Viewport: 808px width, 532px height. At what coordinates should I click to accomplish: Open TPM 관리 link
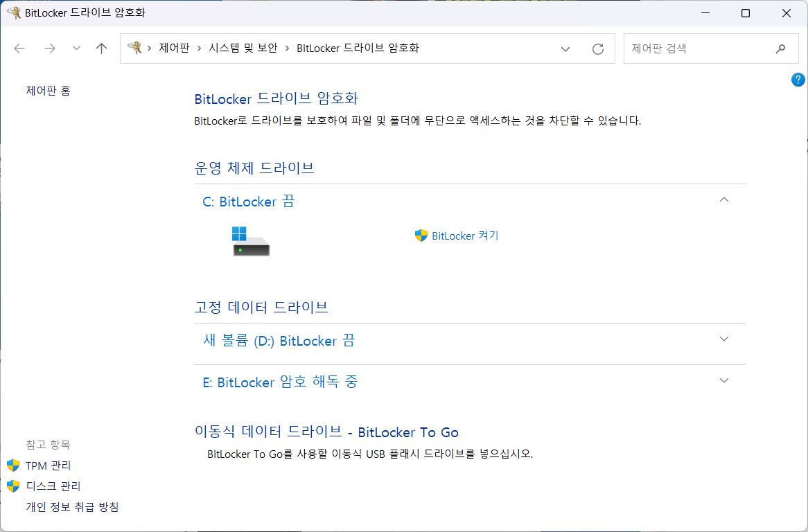click(x=49, y=465)
